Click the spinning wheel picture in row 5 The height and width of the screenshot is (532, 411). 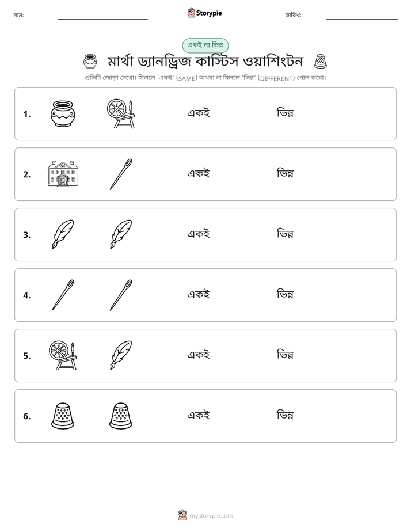click(63, 356)
